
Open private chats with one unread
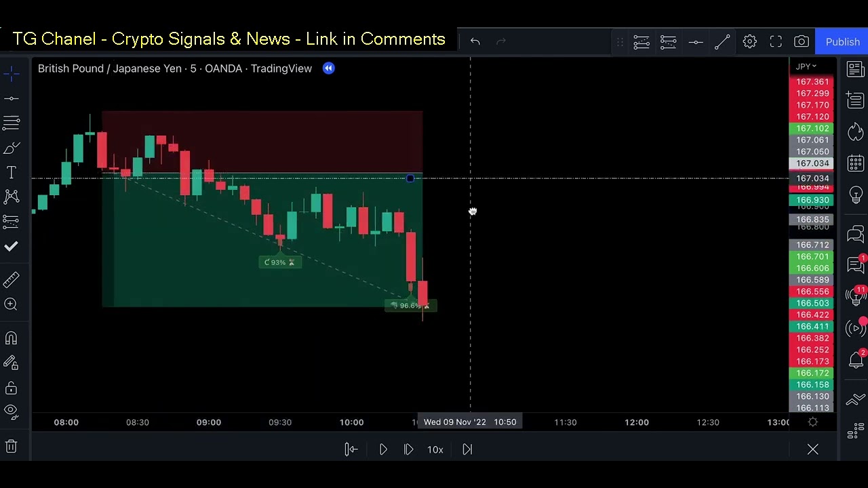tap(855, 264)
